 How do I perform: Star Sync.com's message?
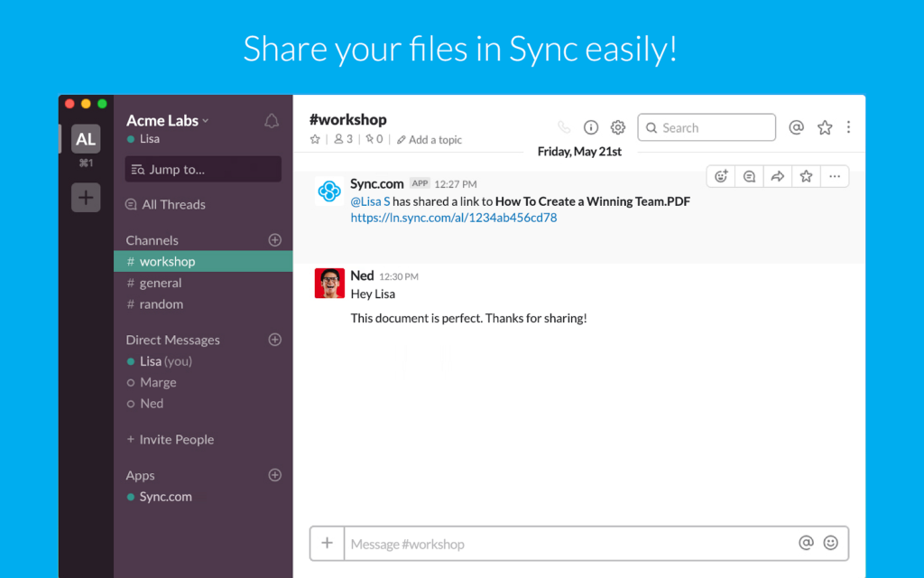click(805, 176)
